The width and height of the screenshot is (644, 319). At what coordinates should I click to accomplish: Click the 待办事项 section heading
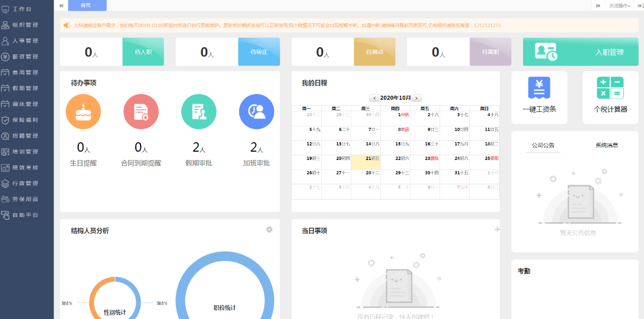(83, 83)
